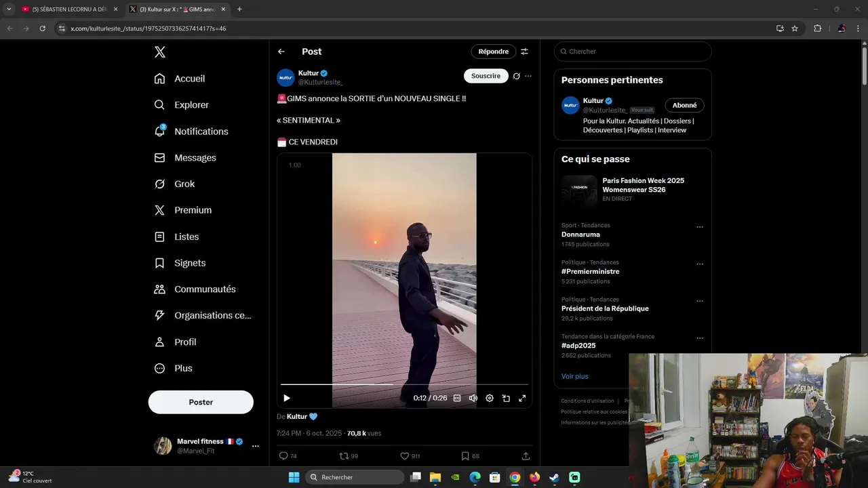Share the post
This screenshot has width=868, height=488.
coord(526,456)
